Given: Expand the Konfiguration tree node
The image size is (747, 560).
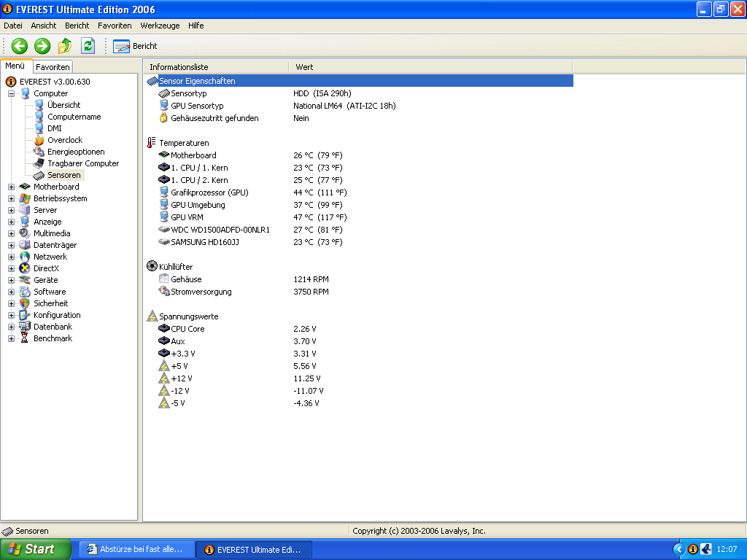Looking at the screenshot, I should point(12,315).
